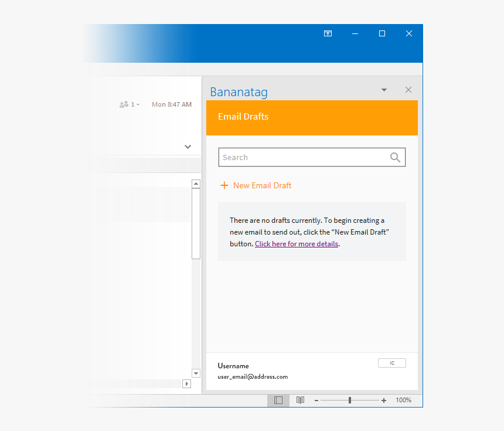Open the 'Click here for more details' link
This screenshot has width=504, height=431.
coord(297,244)
